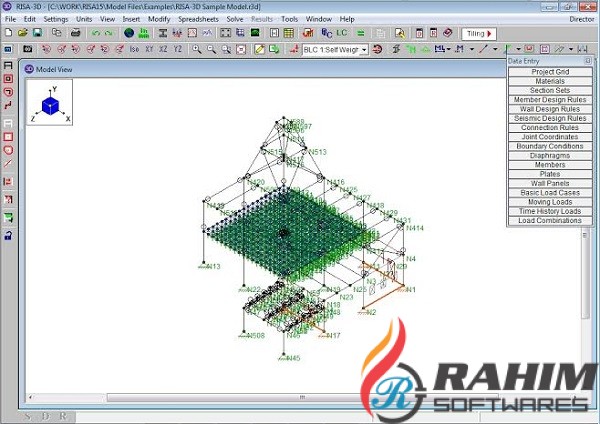The width and height of the screenshot is (600, 424).
Task: Expand the line draw tool dropdown arrow
Action: coord(495,49)
